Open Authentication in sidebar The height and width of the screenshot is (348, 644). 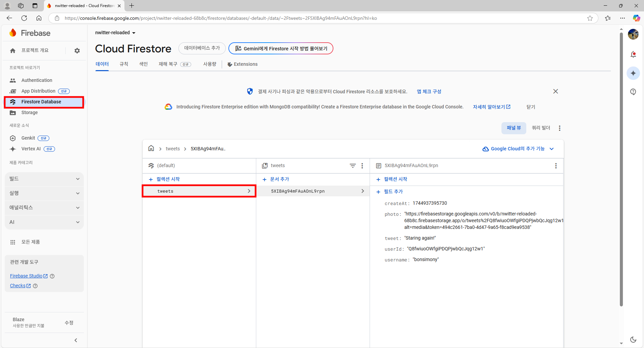[37, 80]
